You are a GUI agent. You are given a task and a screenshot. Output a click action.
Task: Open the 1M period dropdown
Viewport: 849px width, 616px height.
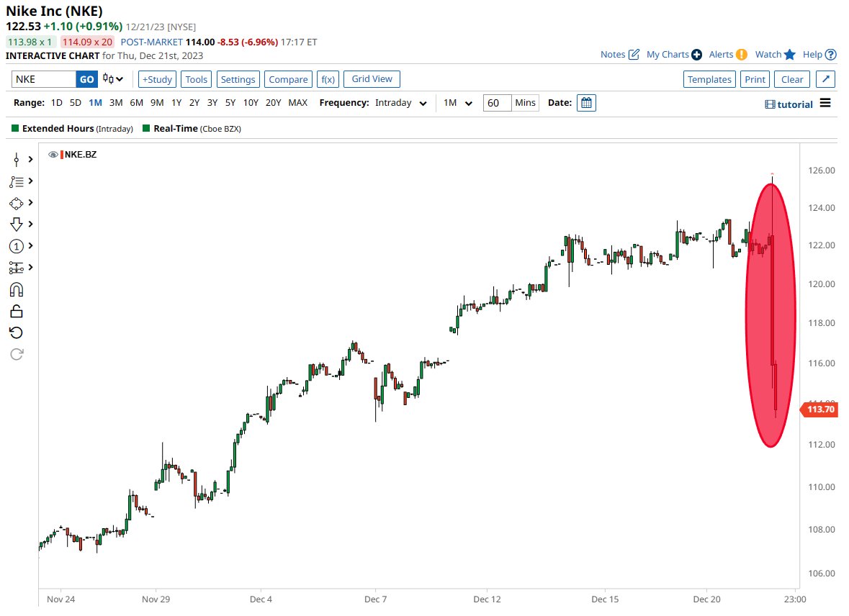point(458,103)
